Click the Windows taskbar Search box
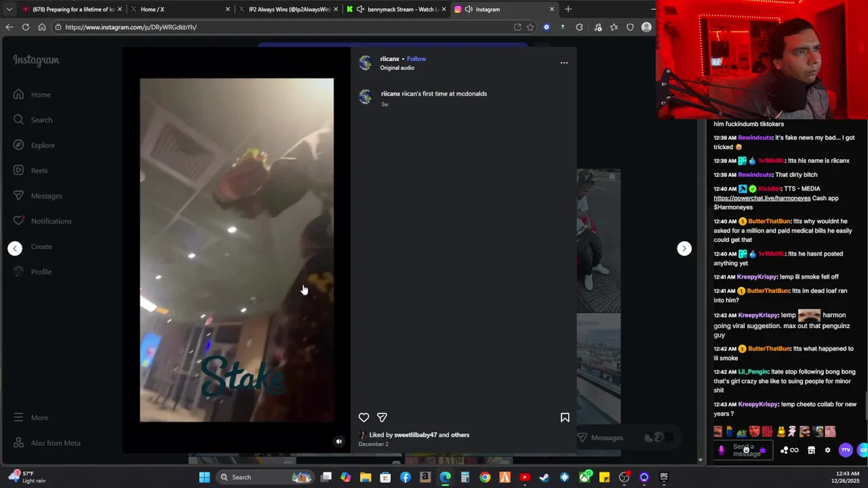Viewport: 868px width, 488px height. pyautogui.click(x=264, y=477)
